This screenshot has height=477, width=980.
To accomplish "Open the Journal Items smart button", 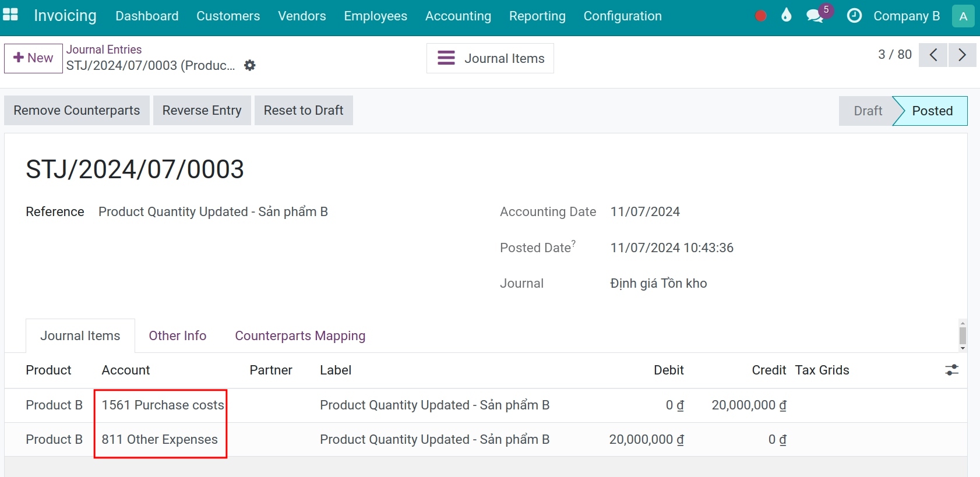I will point(490,58).
